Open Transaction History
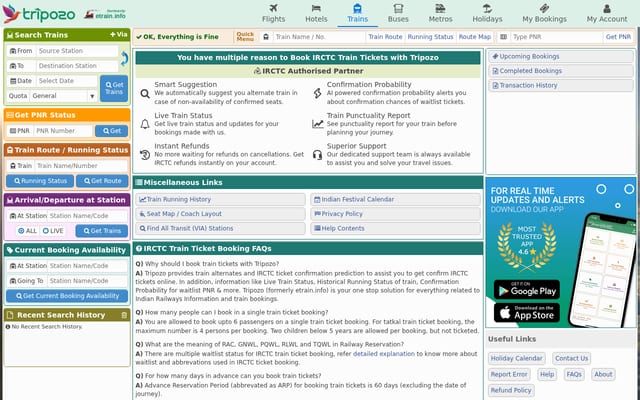Image resolution: width=640 pixels, height=400 pixels. (x=561, y=85)
